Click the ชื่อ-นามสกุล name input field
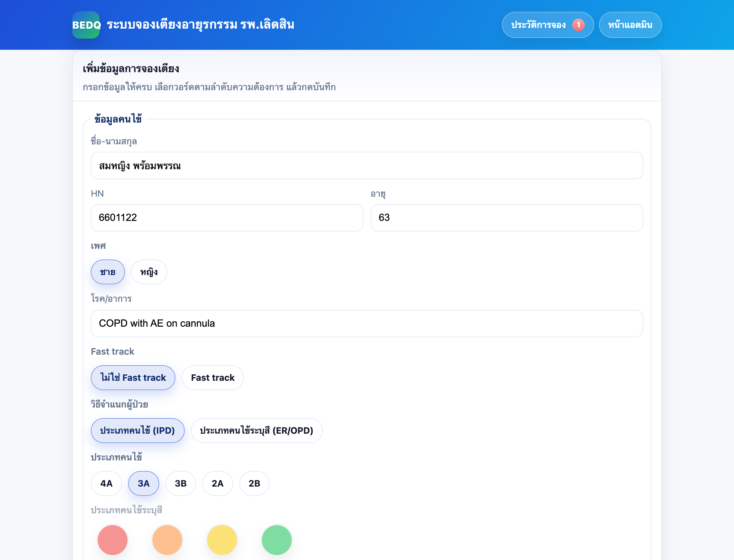The image size is (734, 560). click(366, 166)
